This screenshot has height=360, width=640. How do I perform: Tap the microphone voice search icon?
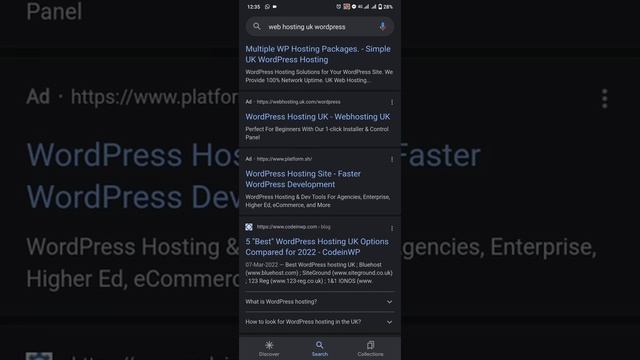click(382, 27)
